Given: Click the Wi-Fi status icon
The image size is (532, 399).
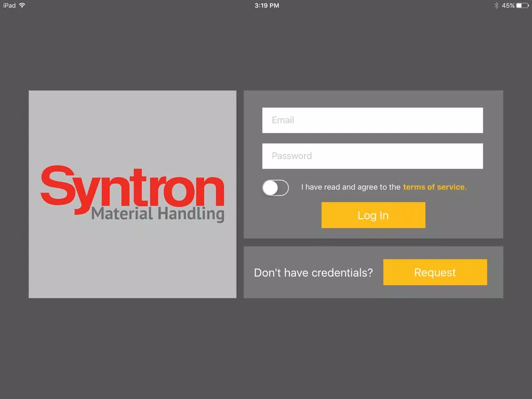Looking at the screenshot, I should 22,6.
